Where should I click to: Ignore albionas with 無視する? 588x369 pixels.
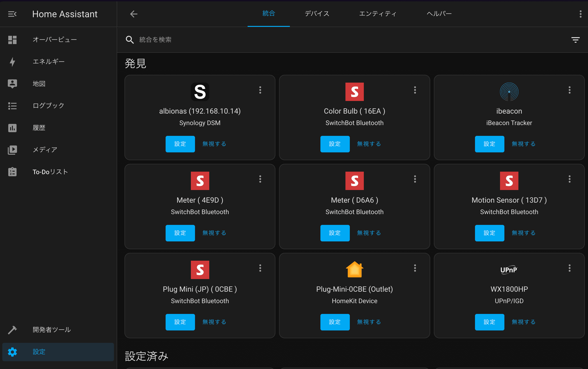(214, 144)
